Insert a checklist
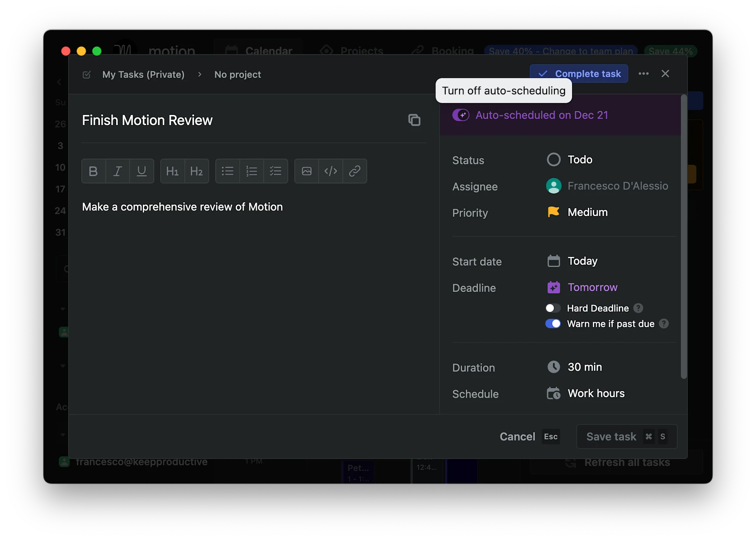Screen dimensions: 756x541 pos(276,171)
